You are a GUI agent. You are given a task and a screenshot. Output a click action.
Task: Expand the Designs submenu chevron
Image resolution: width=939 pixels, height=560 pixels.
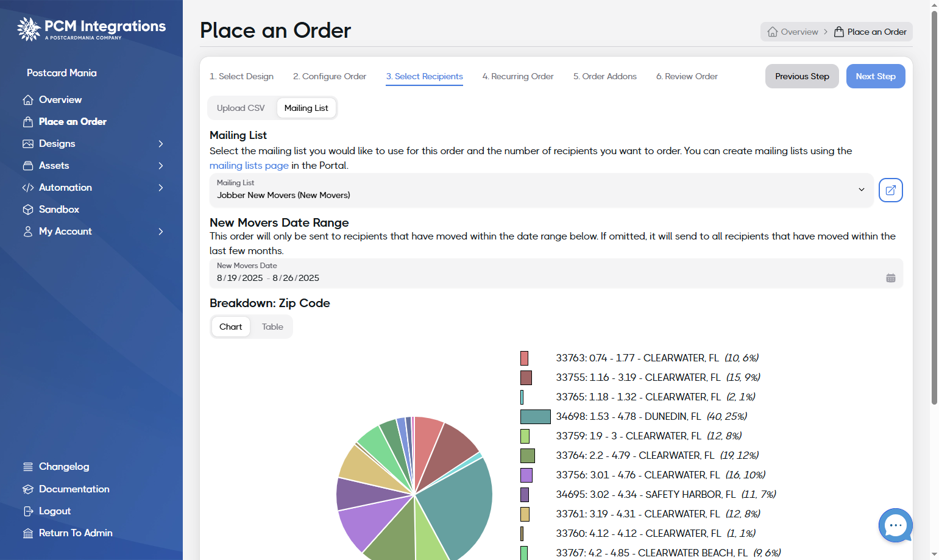pyautogui.click(x=161, y=144)
